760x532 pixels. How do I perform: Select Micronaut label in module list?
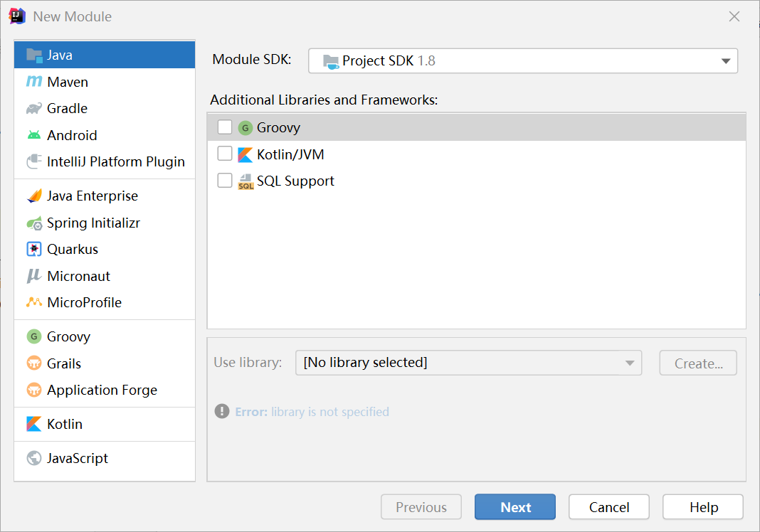(78, 276)
